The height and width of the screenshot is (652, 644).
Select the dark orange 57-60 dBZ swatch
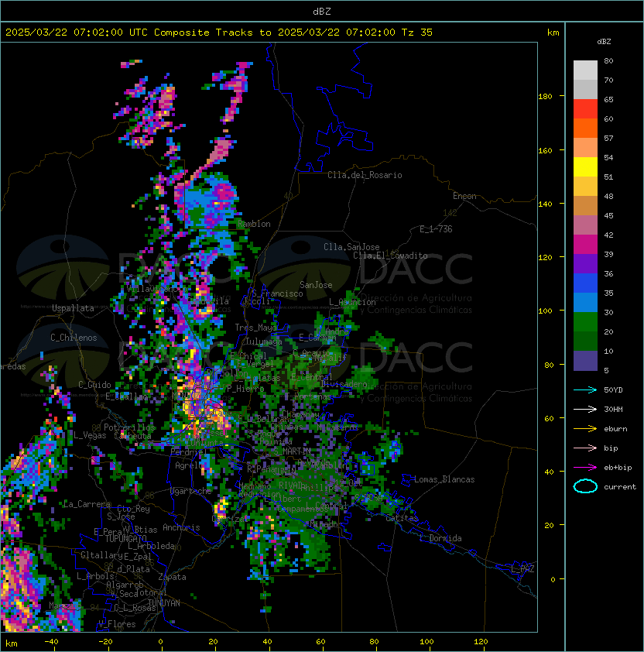(585, 128)
